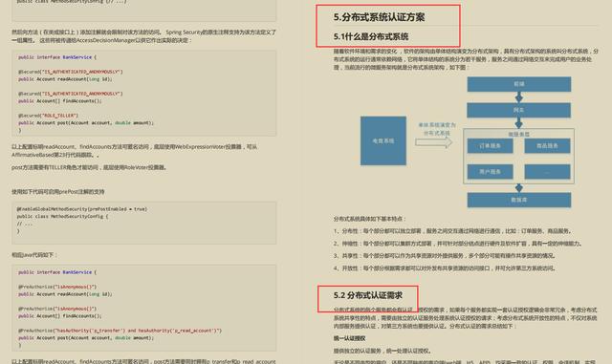Click "public interface BankService {" in the @PreAuthorize block
This screenshot has height=364, width=612.
coord(57,272)
